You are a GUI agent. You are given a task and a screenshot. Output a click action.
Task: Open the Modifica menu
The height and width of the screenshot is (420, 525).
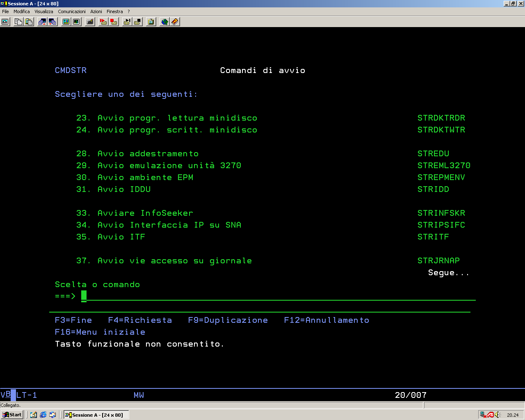coord(22,11)
